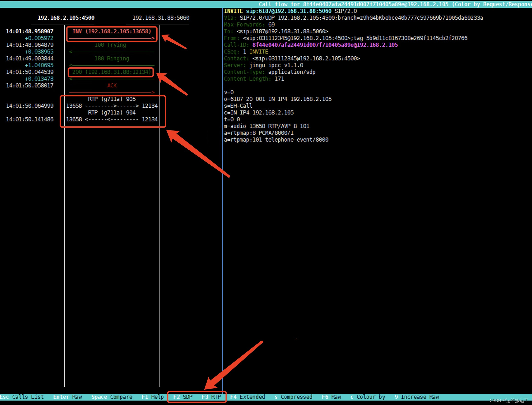
Task: Select the 180 Ringing response arrow
Action: [112, 58]
